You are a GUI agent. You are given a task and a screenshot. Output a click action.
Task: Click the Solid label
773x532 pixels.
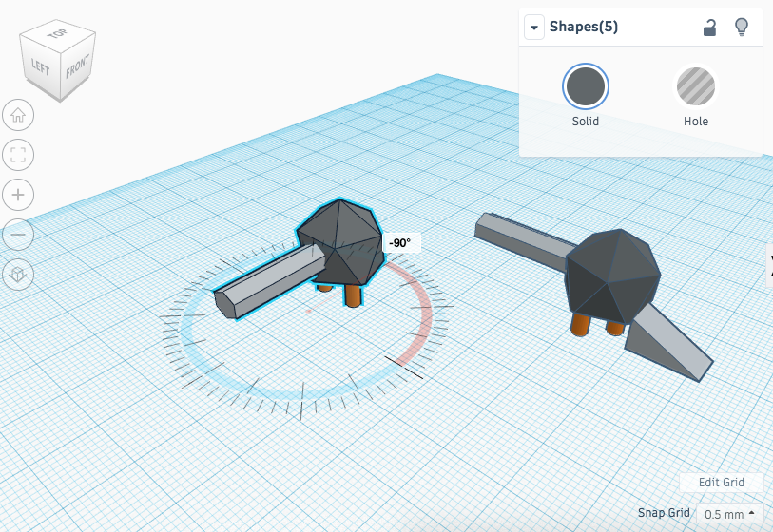click(585, 122)
